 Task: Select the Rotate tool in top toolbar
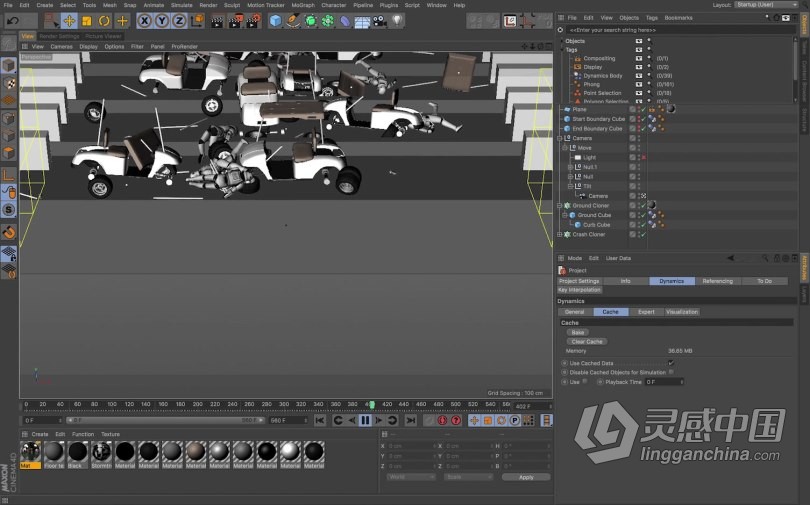coord(104,21)
